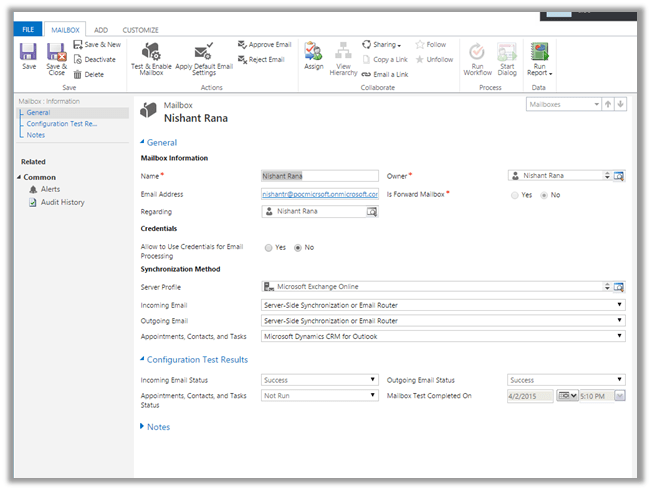The image size is (650, 490).
Task: Expand the Notes section
Action: pyautogui.click(x=157, y=427)
